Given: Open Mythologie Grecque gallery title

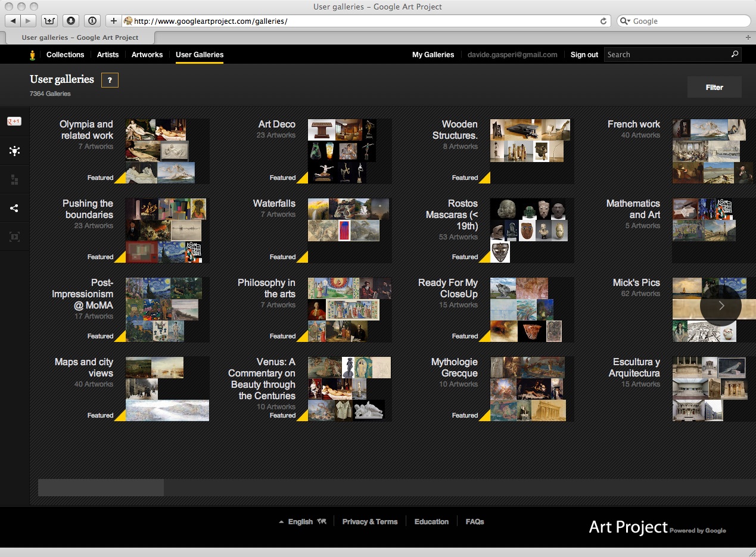Looking at the screenshot, I should pos(454,368).
